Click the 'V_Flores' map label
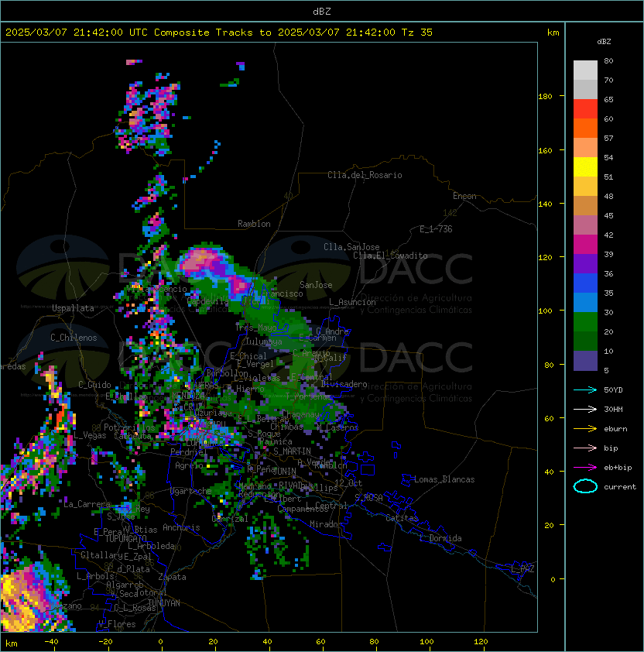 point(117,624)
